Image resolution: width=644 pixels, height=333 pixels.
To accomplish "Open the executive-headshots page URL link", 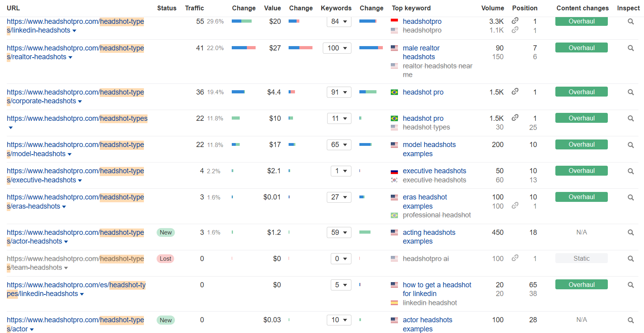I will tap(76, 176).
